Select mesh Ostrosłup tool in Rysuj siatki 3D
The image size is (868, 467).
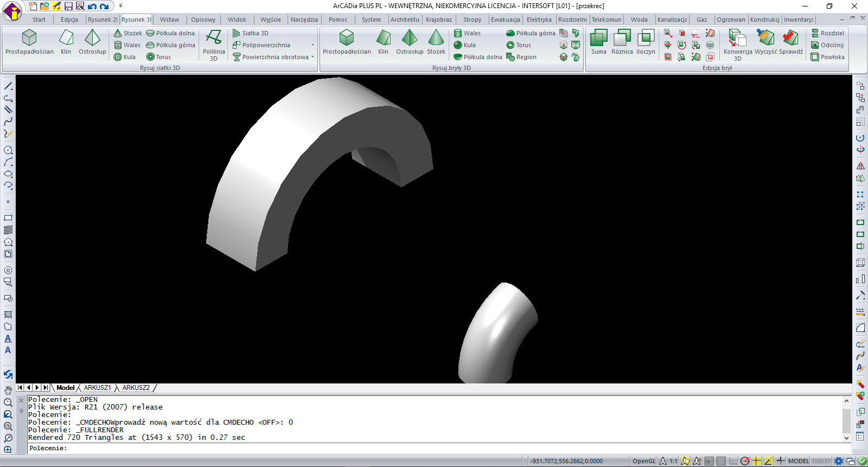pos(92,42)
